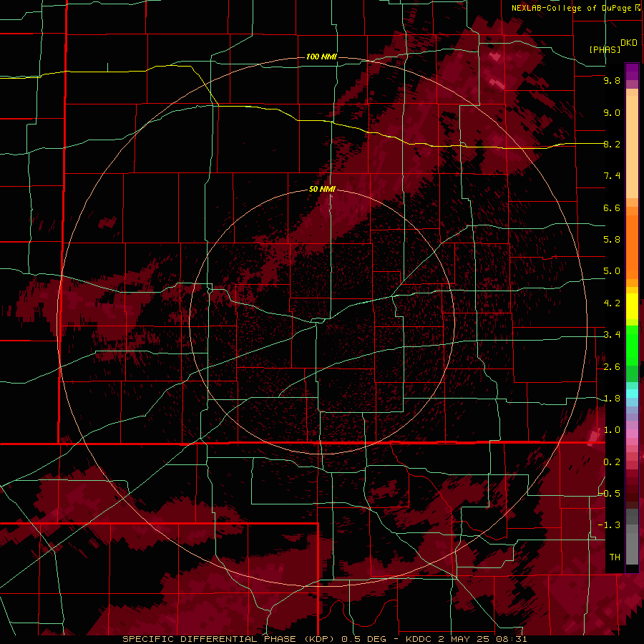This screenshot has width=644, height=644.
Task: Pick the light peach band of color bar
Action: [x=632, y=147]
